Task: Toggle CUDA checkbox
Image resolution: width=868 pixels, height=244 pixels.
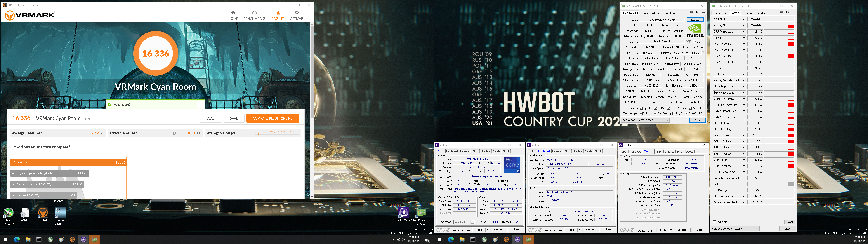Action: click(656, 108)
